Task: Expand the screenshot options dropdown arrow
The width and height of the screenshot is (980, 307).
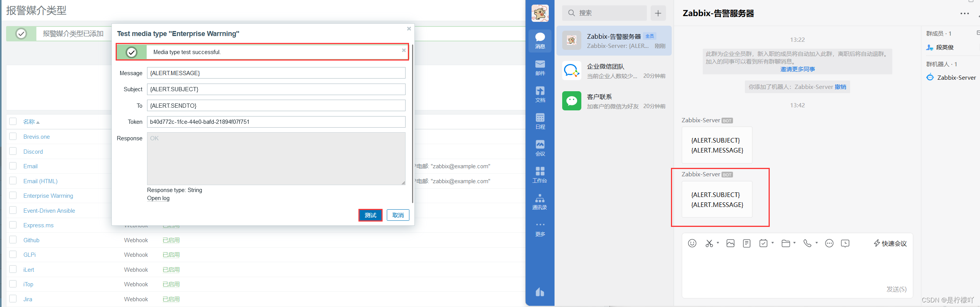Action: click(718, 243)
